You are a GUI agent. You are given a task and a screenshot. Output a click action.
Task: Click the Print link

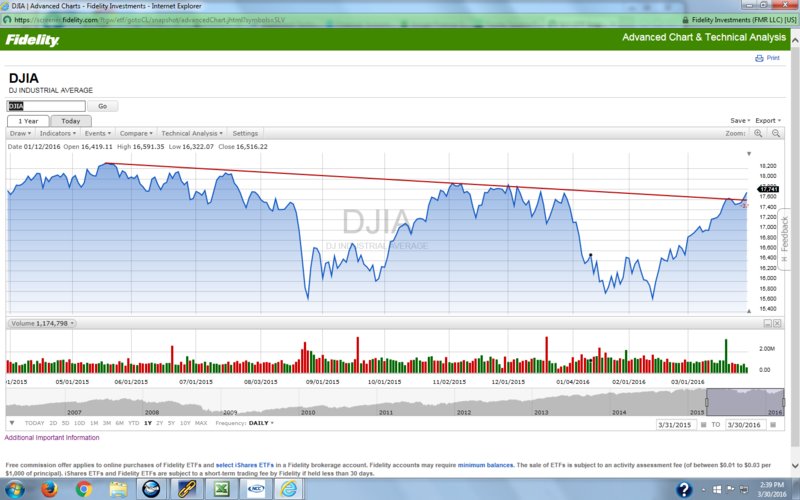point(773,58)
